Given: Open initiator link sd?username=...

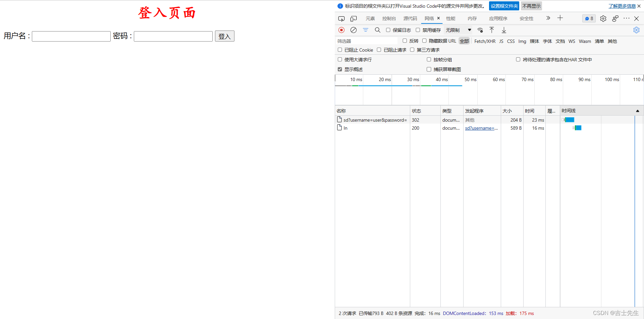Looking at the screenshot, I should pyautogui.click(x=481, y=128).
